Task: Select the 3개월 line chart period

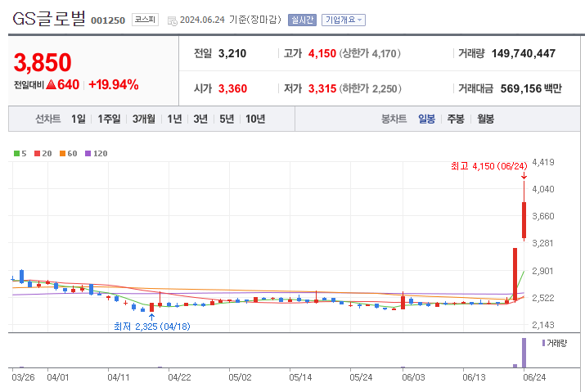Action: coord(144,119)
